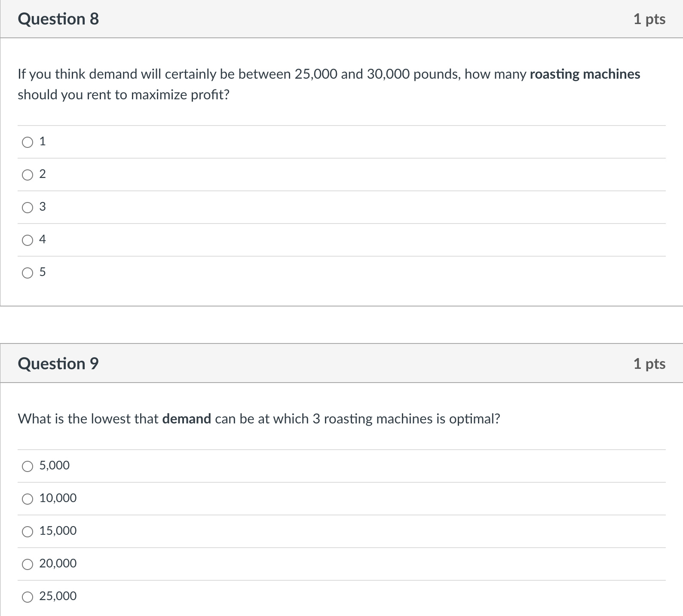Viewport: 683px width, 616px height.
Task: Select the 25,000 demand radio button
Action: [28, 597]
